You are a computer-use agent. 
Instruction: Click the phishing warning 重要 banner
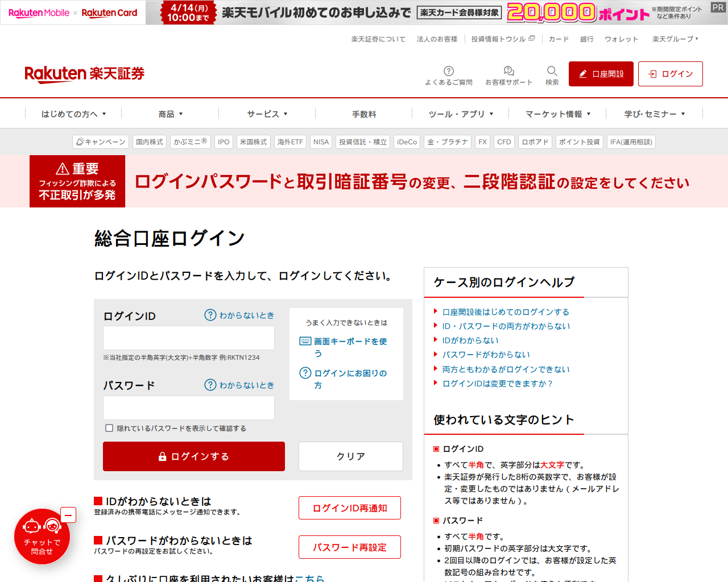[364, 181]
